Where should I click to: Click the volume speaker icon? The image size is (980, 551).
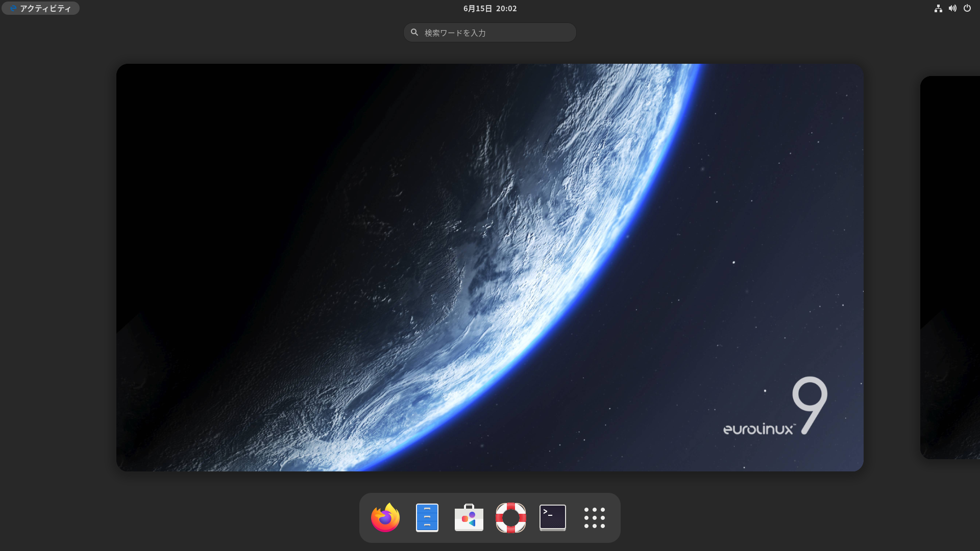tap(952, 8)
